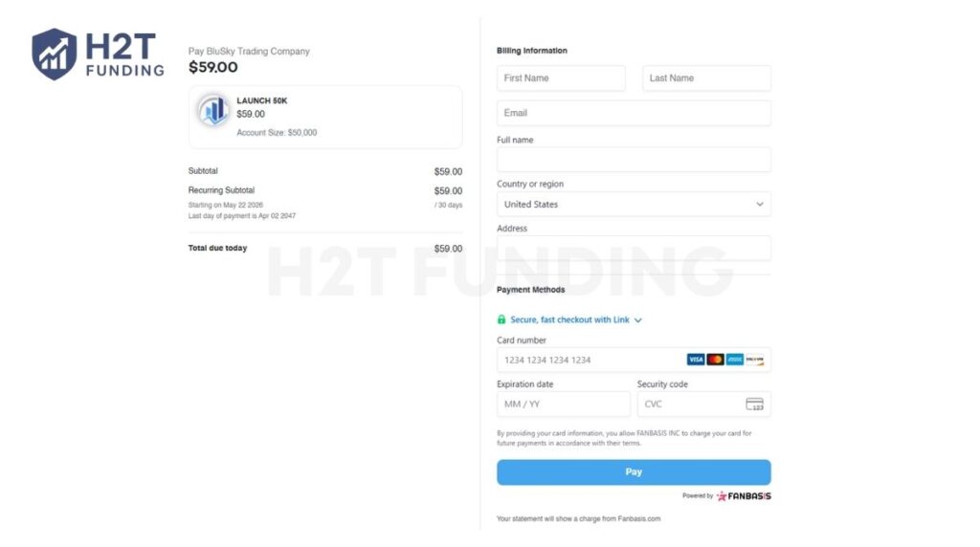
Task: Open the Powered by FANBASIS link
Action: click(726, 496)
